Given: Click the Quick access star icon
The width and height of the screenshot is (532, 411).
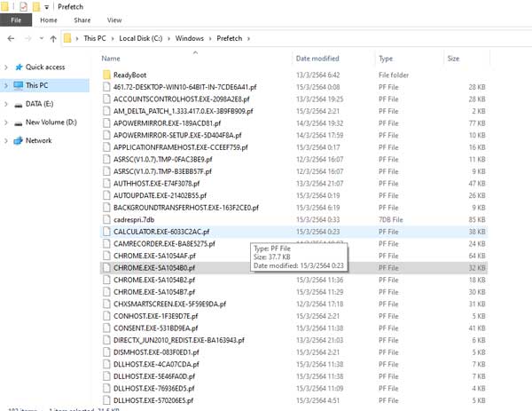Looking at the screenshot, I should point(17,67).
